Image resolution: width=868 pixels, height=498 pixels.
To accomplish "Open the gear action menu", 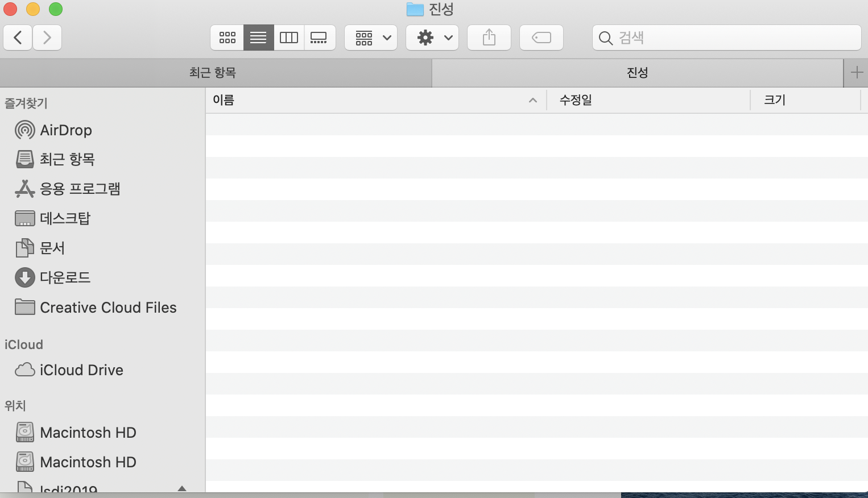I will pos(432,38).
